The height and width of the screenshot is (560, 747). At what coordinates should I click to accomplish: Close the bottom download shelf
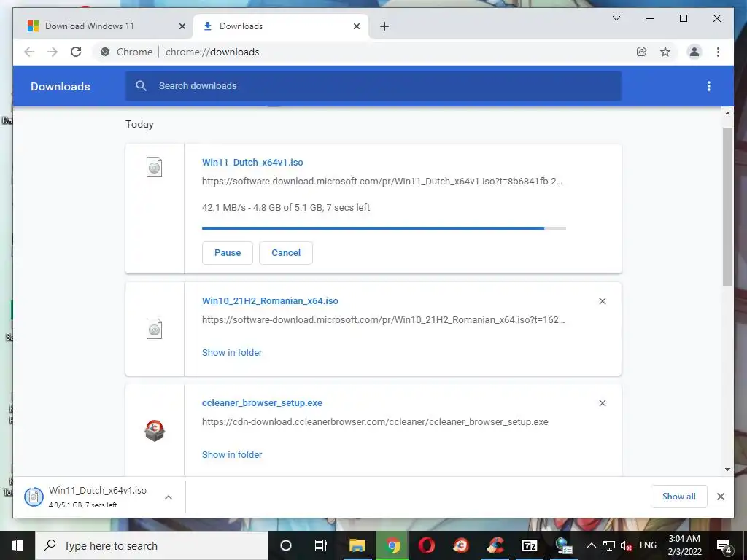coord(720,497)
